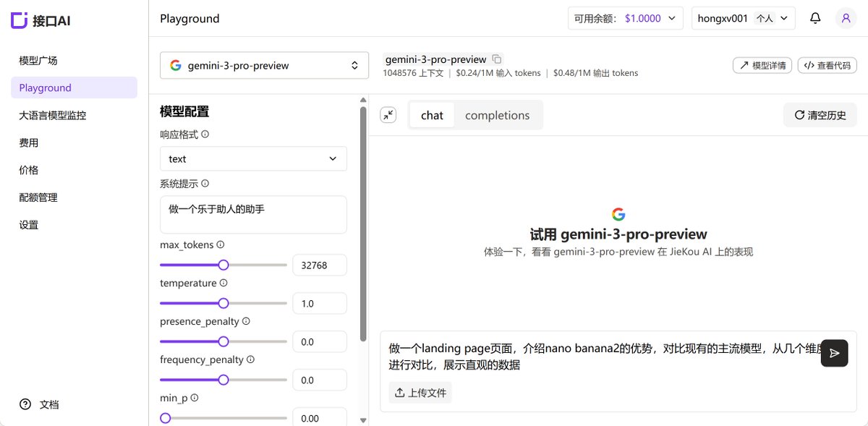868x426 pixels.
Task: Open the gemini-3-pro-preview model selector
Action: (264, 65)
